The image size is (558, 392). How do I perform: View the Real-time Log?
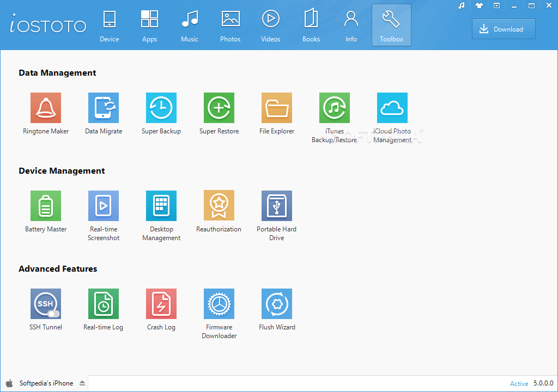tap(103, 304)
